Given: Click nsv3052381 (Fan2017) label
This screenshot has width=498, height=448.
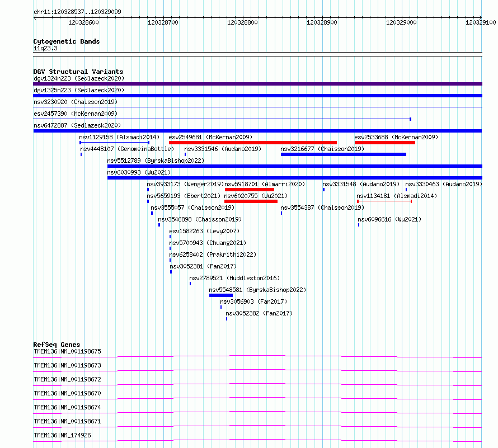Looking at the screenshot, I should pos(203,266).
